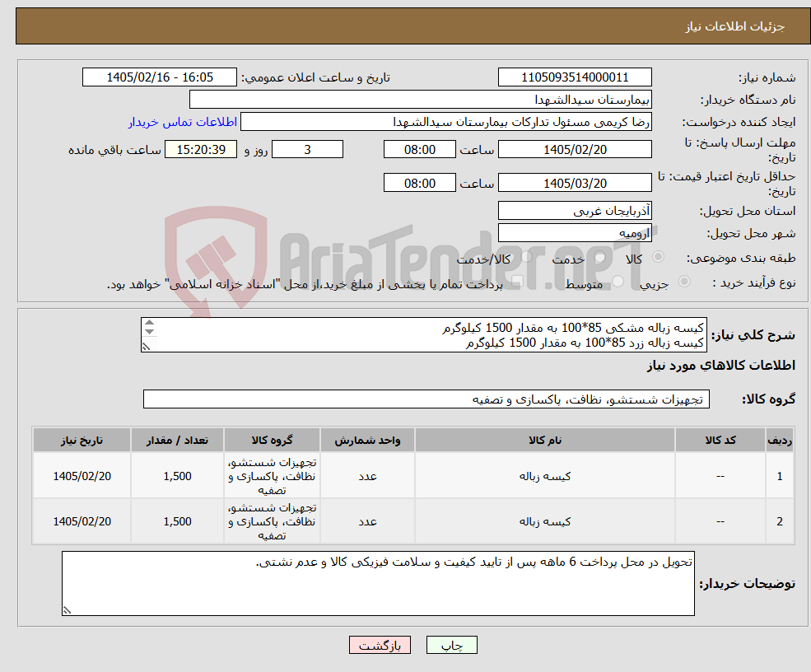This screenshot has height=672, width=811.
Task: Click the buyer name field بیمارستان سیدالشهدا
Action: pyautogui.click(x=421, y=100)
